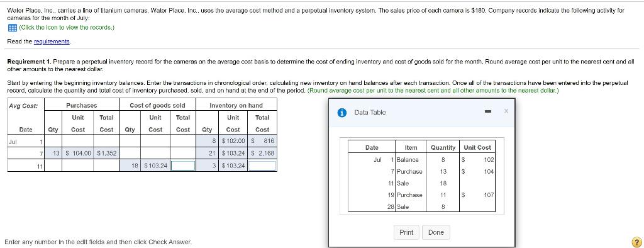The height and width of the screenshot is (248, 644).
Task: Click the 107 unit cost value in Data Table
Action: (488, 195)
